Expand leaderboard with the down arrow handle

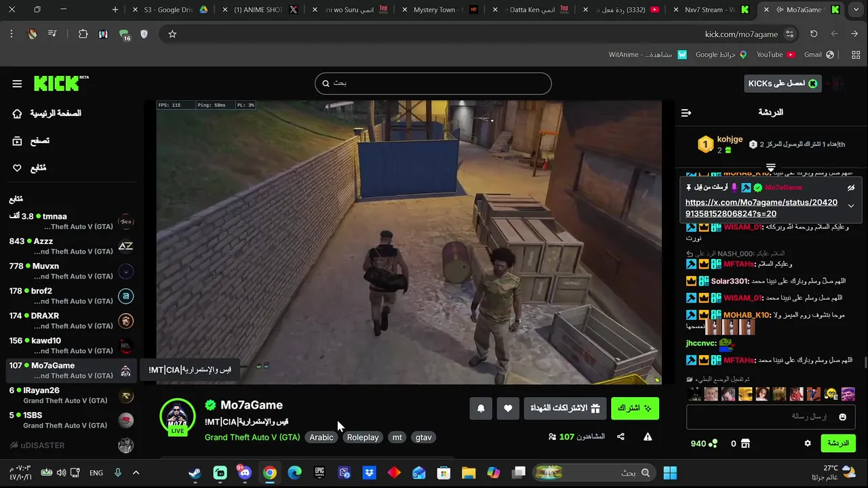[x=770, y=167]
